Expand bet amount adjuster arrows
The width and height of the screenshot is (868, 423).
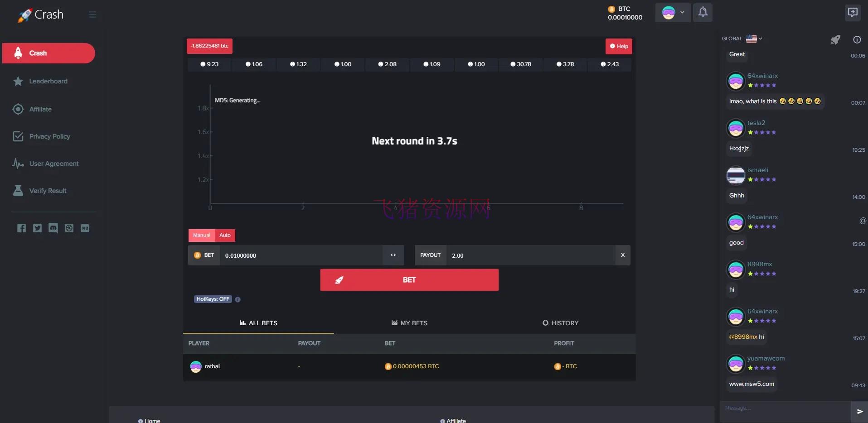click(x=393, y=255)
